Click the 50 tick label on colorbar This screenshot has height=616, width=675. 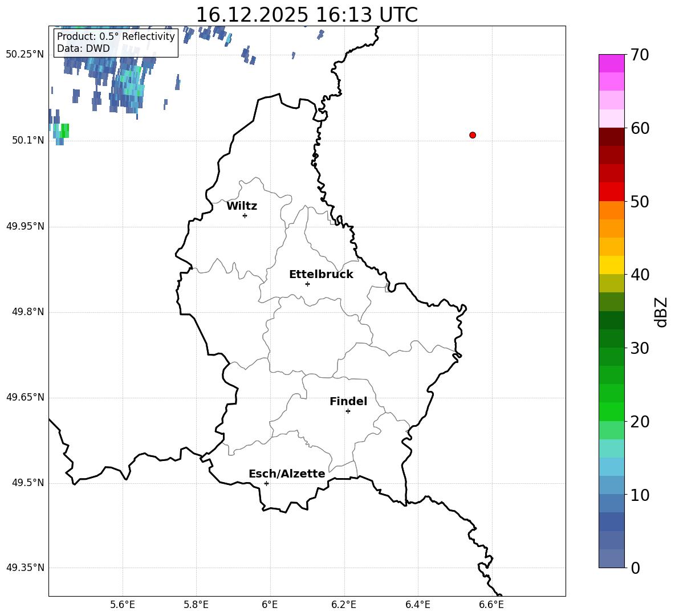coord(640,201)
